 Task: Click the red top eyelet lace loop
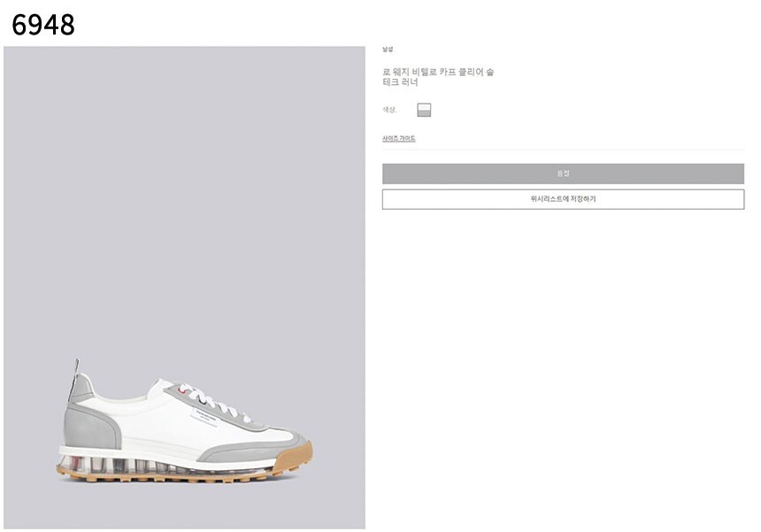pyautogui.click(x=183, y=389)
